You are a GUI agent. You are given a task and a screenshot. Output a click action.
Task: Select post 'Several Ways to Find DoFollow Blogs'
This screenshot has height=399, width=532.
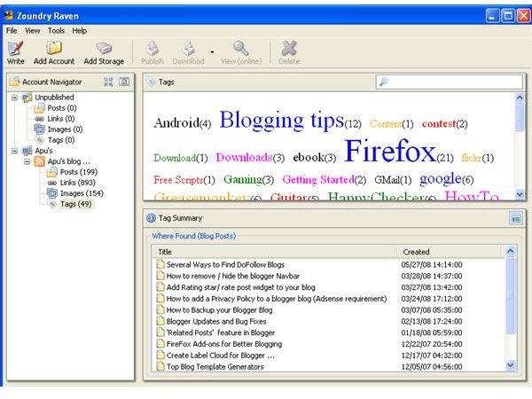(x=225, y=264)
